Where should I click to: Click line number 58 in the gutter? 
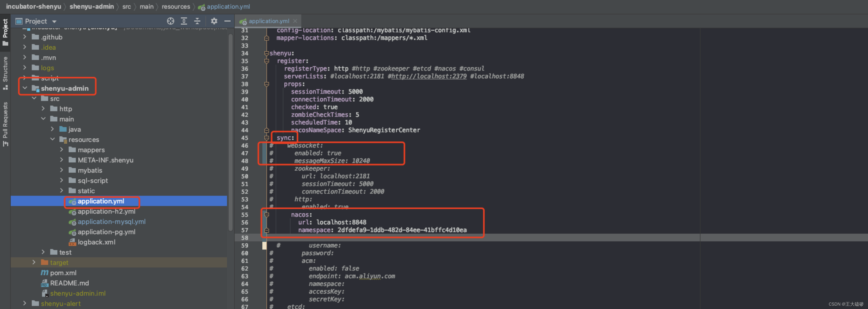point(245,238)
